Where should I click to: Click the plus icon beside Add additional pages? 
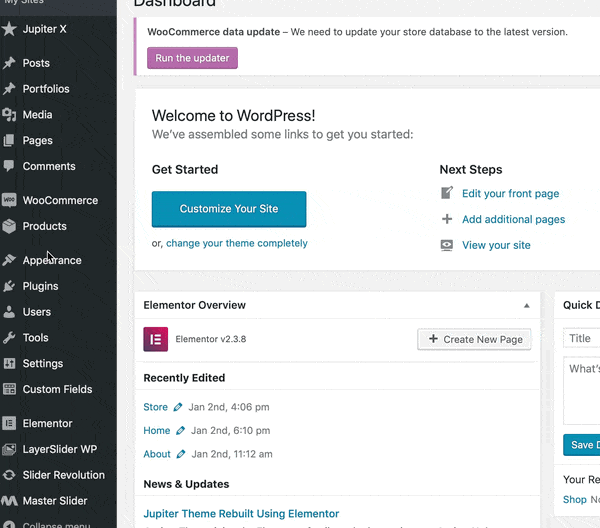[x=447, y=219]
